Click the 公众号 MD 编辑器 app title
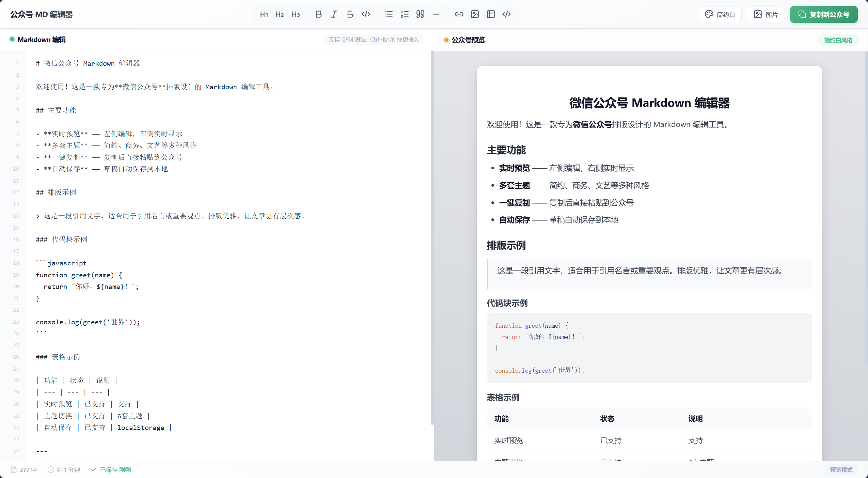The width and height of the screenshot is (868, 478). tap(42, 14)
